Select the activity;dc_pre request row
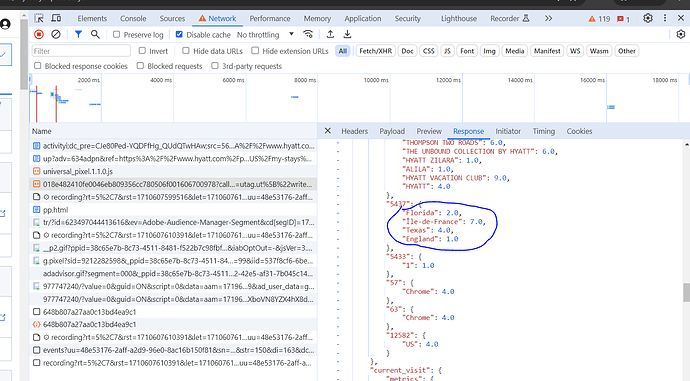 pyautogui.click(x=173, y=146)
